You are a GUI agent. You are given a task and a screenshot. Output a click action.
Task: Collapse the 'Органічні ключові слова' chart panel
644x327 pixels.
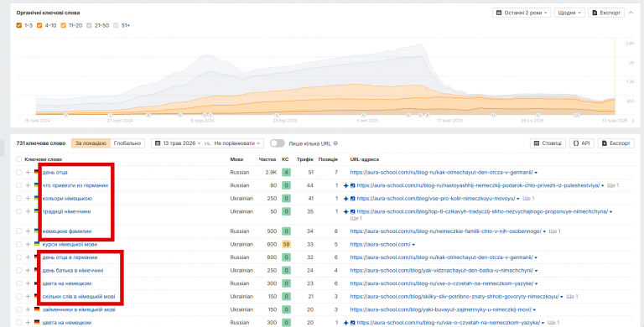coord(631,13)
